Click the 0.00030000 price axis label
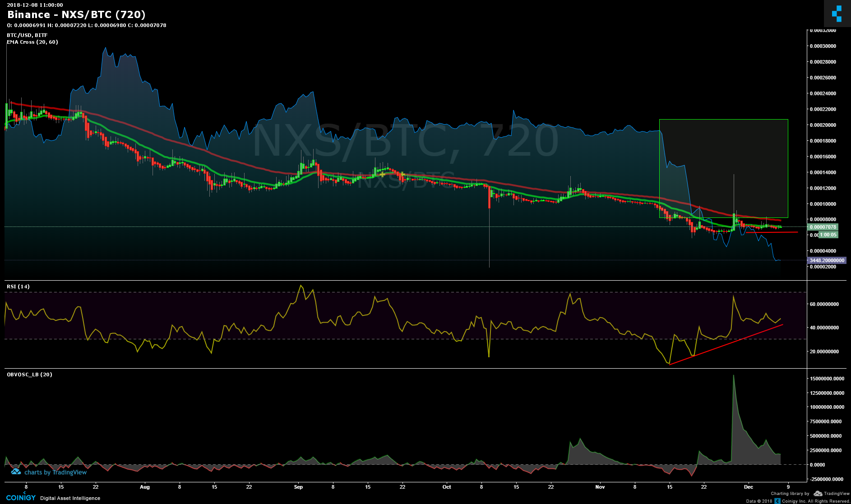 [x=823, y=46]
